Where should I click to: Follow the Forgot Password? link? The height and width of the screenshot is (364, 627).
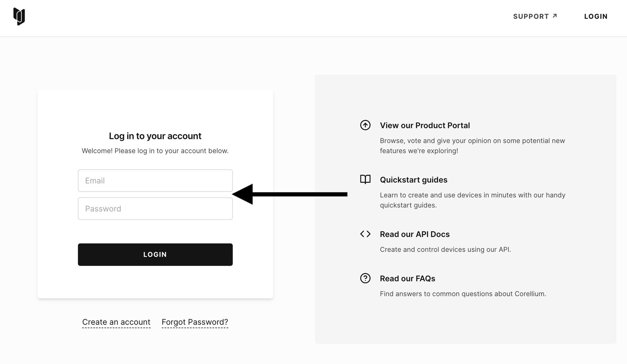[195, 322]
